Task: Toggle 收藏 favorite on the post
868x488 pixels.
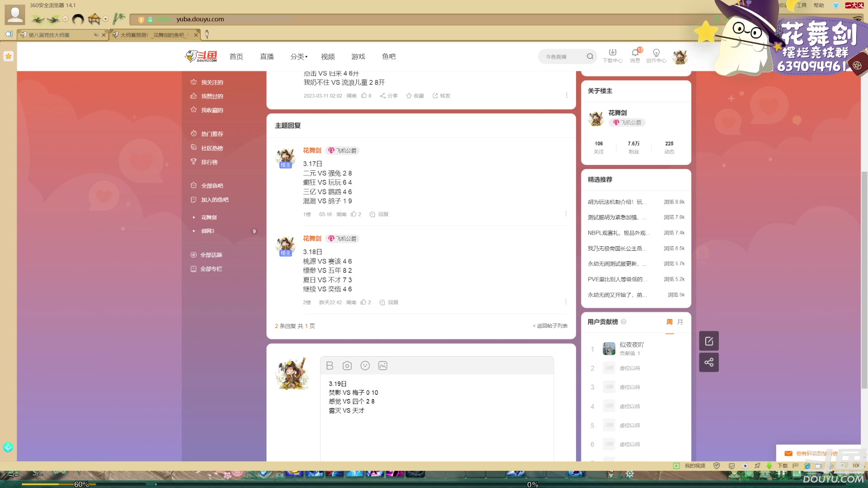Action: click(415, 95)
